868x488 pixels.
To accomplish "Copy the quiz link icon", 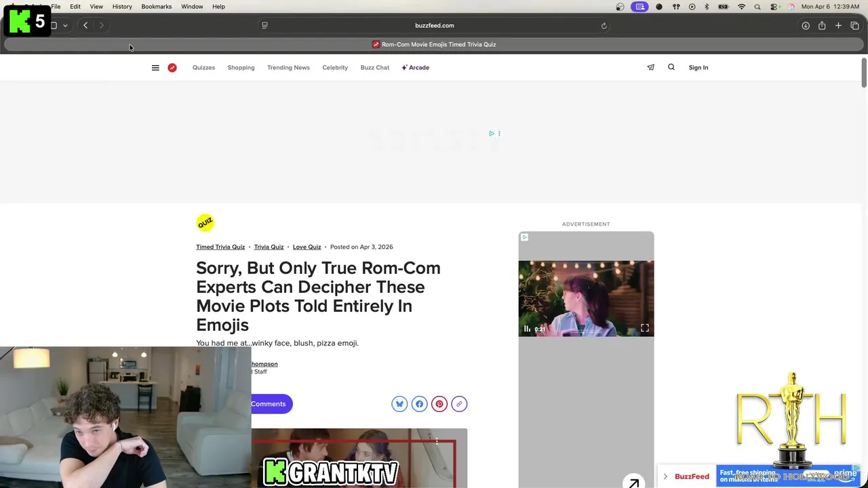I will (459, 404).
